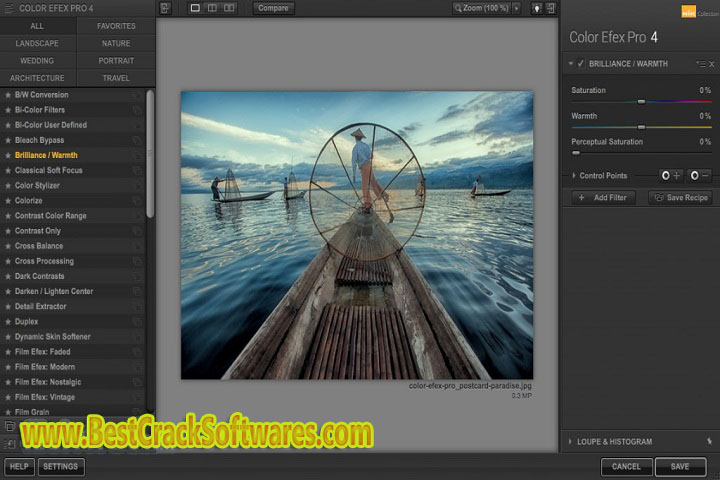Select the PORTRAIT category tab
Image resolution: width=720 pixels, height=480 pixels.
(x=116, y=61)
